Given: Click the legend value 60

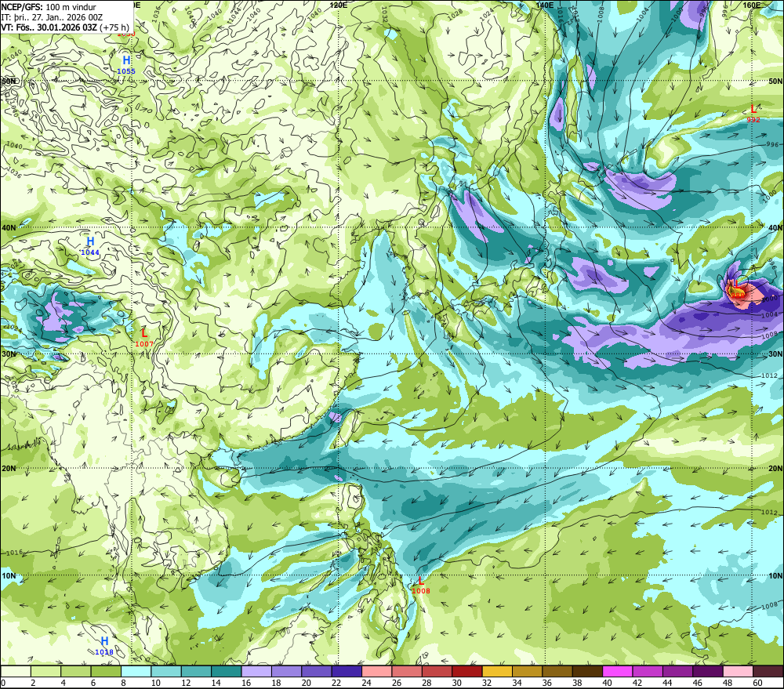Looking at the screenshot, I should point(757,683).
